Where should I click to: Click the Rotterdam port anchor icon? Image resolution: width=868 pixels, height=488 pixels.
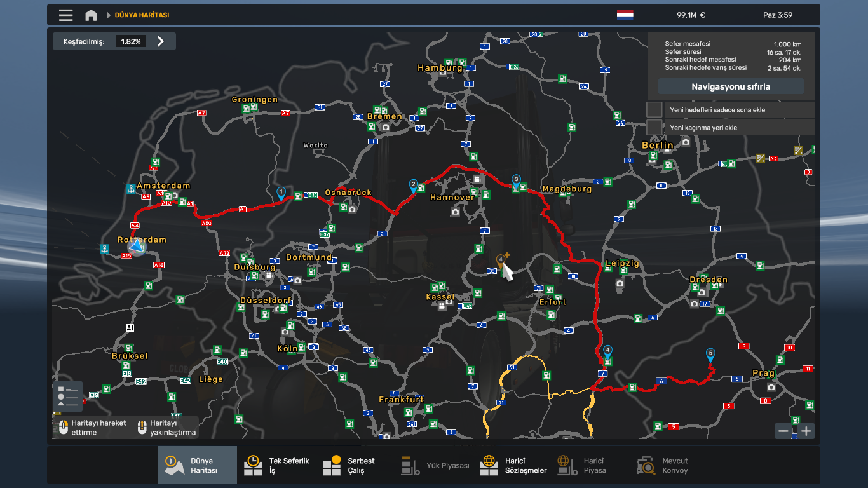coord(105,248)
